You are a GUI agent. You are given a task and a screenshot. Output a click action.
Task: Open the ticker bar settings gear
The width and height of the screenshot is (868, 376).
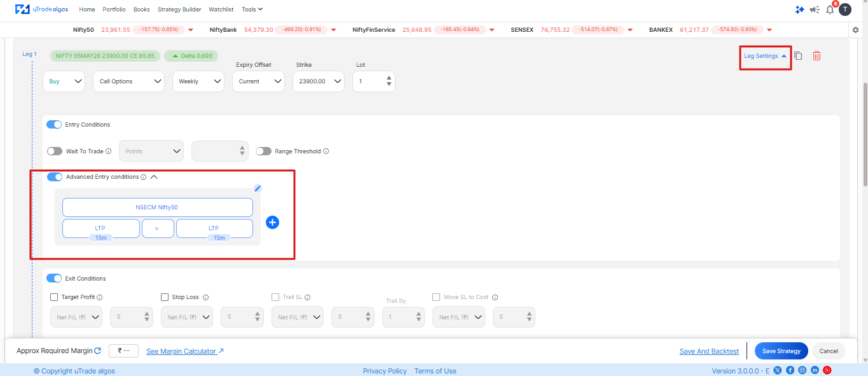pos(855,30)
